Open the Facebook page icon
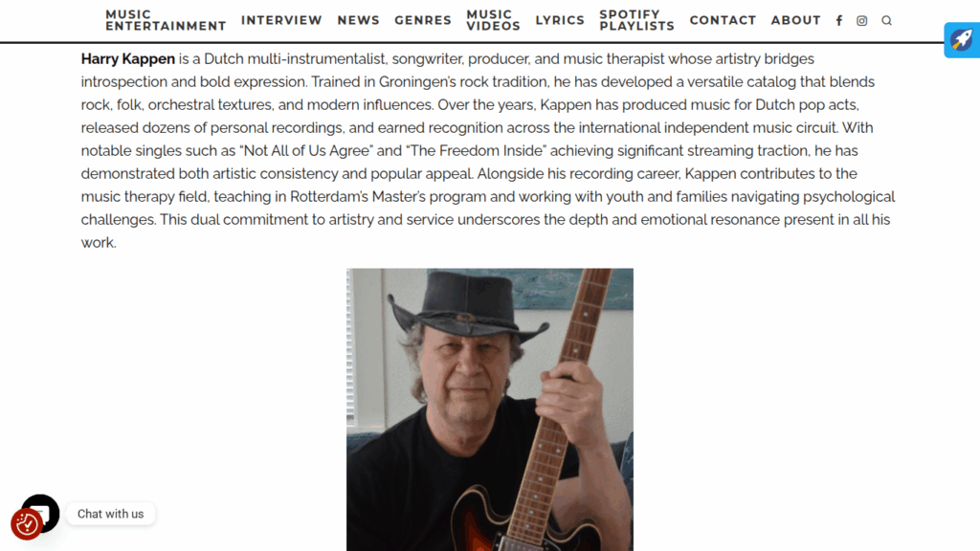980x551 pixels. coord(838,21)
